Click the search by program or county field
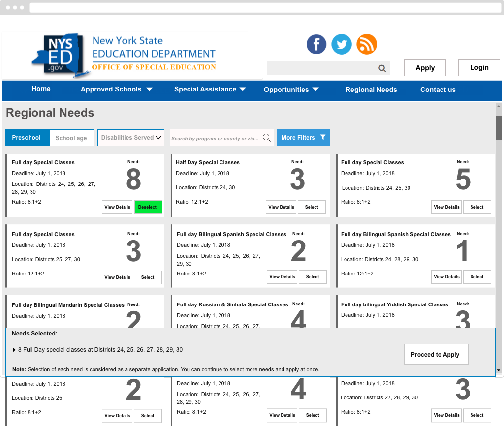This screenshot has height=426, width=504. (x=215, y=138)
